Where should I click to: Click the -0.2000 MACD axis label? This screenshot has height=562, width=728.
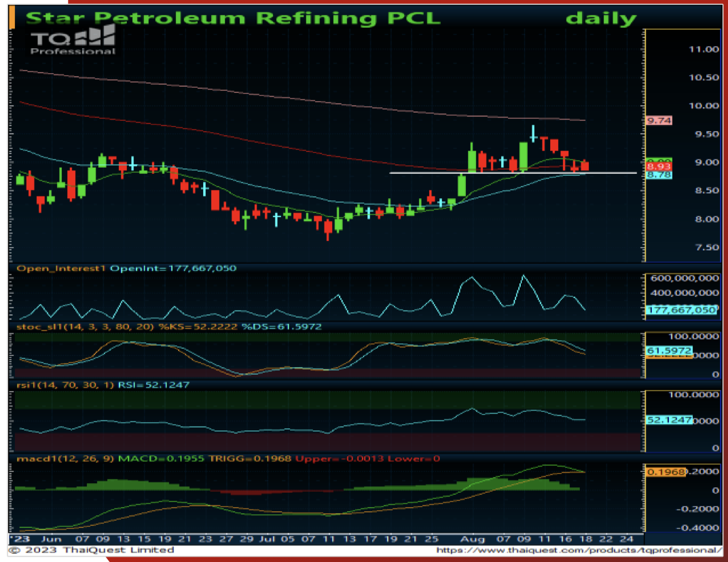click(697, 509)
